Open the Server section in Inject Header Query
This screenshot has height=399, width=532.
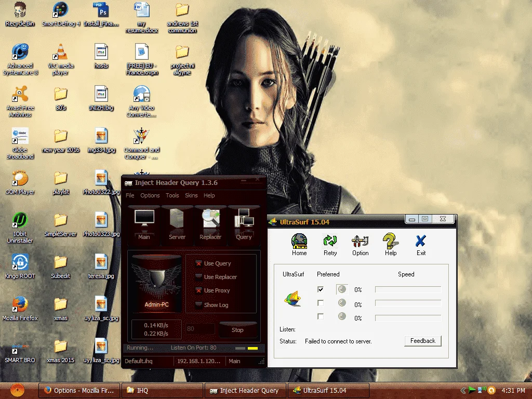pos(177,224)
